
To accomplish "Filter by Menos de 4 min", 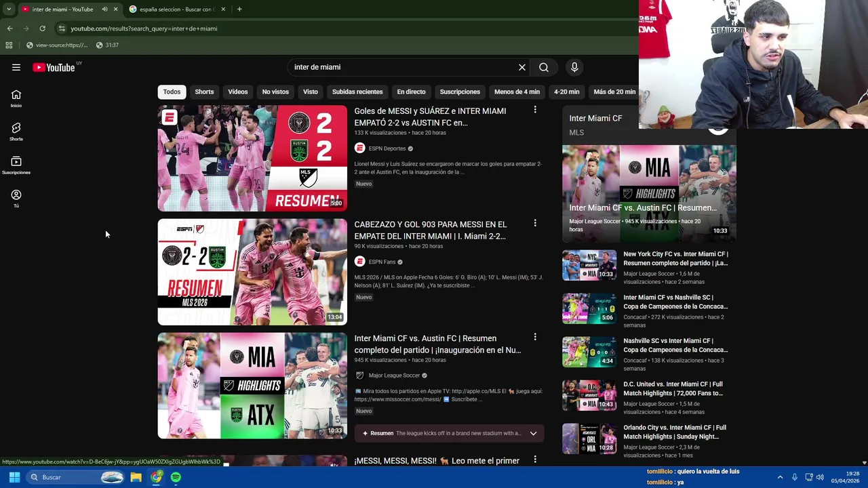I will coord(517,91).
